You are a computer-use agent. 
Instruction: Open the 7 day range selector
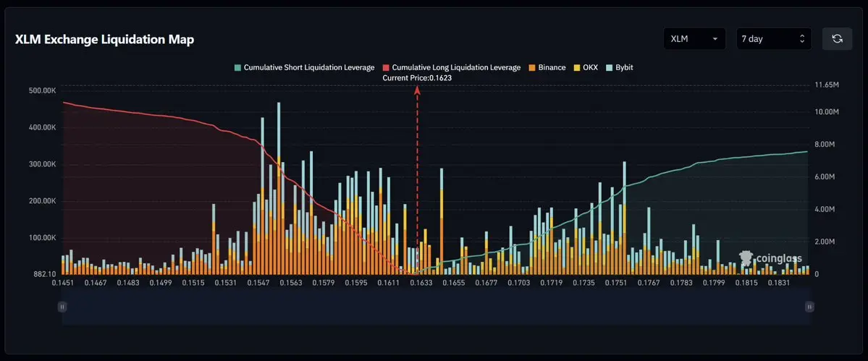[x=774, y=38]
